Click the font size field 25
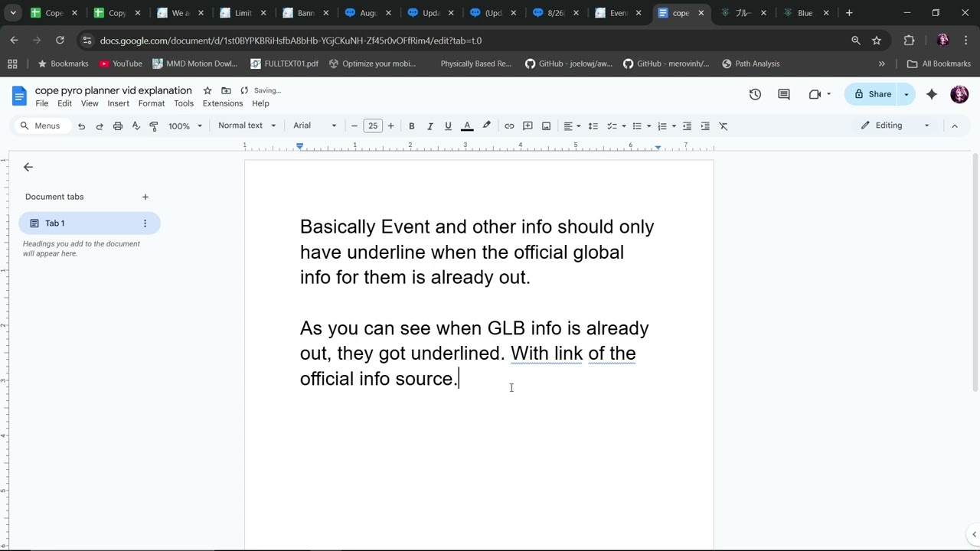980x551 pixels. pyautogui.click(x=373, y=126)
